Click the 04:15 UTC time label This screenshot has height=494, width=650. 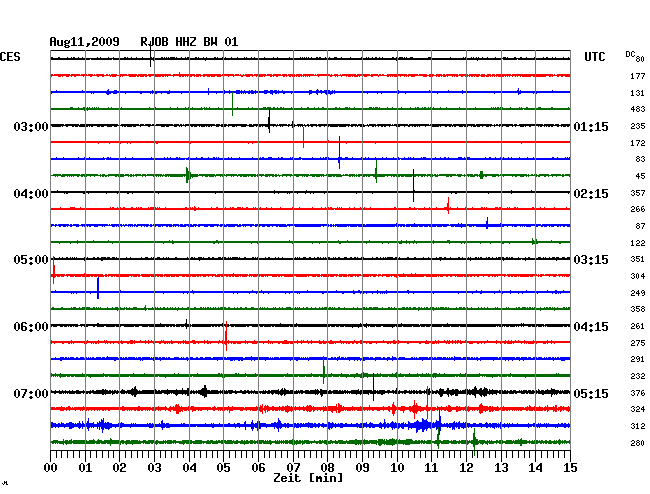point(591,327)
